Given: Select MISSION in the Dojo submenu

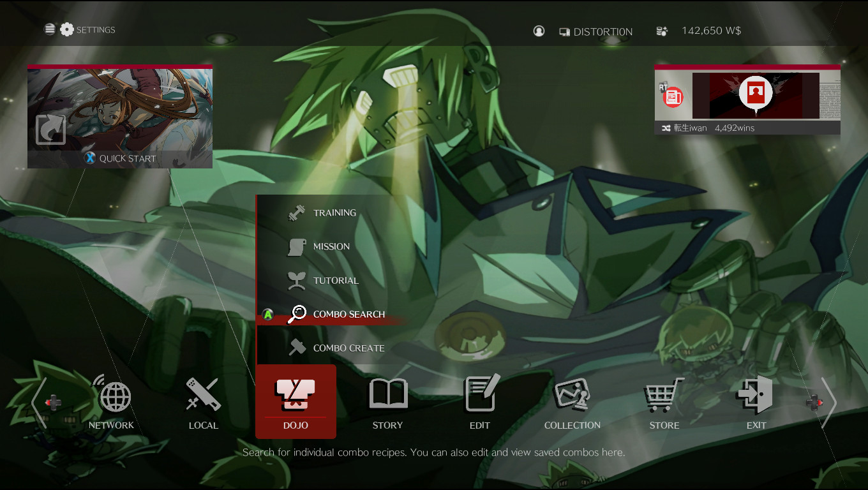Looking at the screenshot, I should pos(332,247).
